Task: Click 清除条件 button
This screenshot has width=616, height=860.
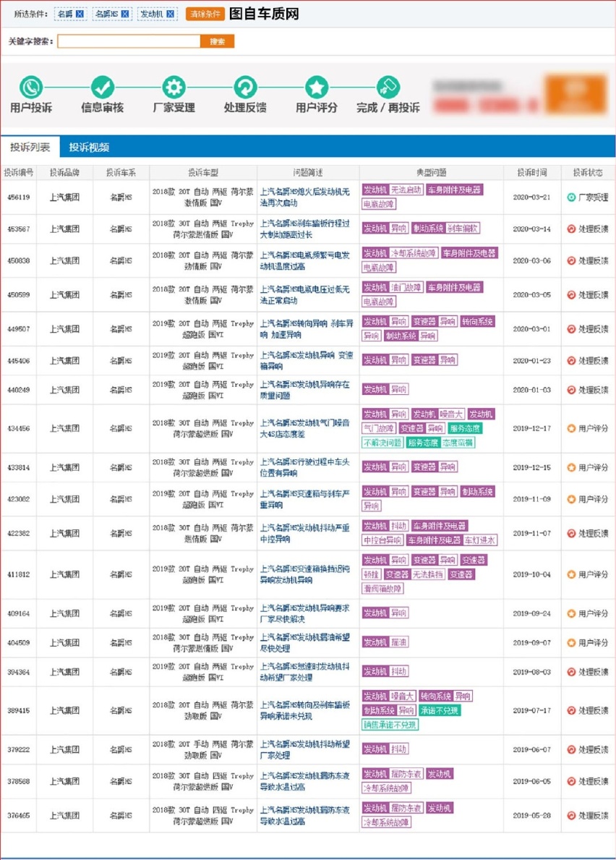Action: point(205,14)
